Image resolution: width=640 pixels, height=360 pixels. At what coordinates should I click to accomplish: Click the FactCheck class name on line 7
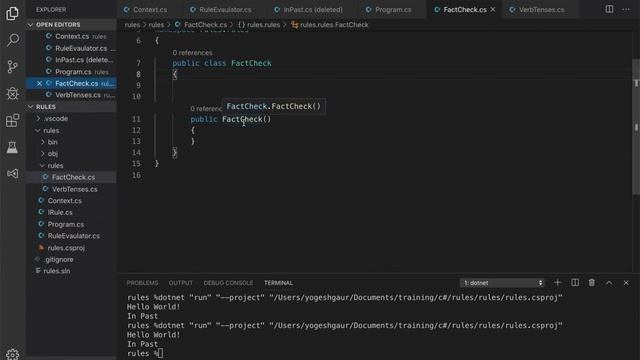(251, 63)
